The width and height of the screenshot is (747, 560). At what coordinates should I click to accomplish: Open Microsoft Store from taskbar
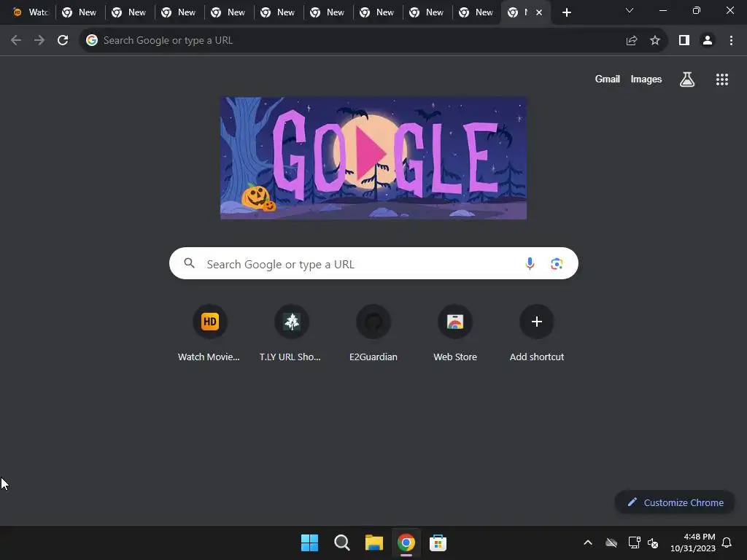tap(438, 542)
